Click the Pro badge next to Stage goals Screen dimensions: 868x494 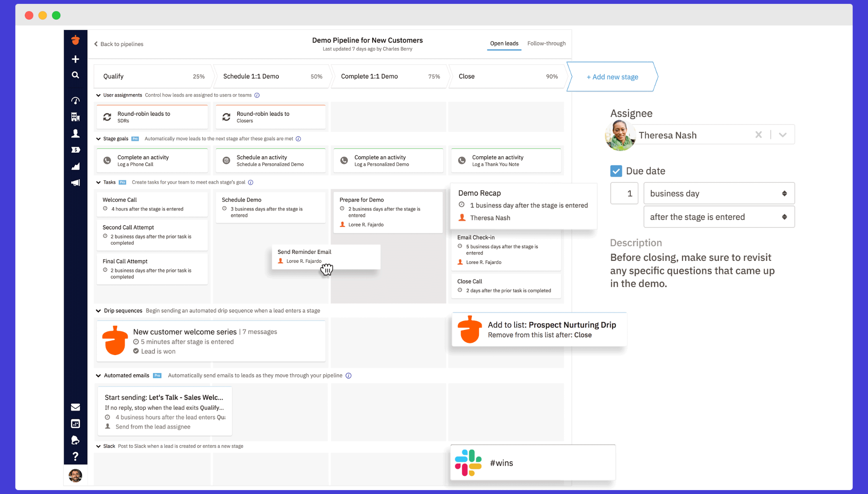[x=135, y=139]
